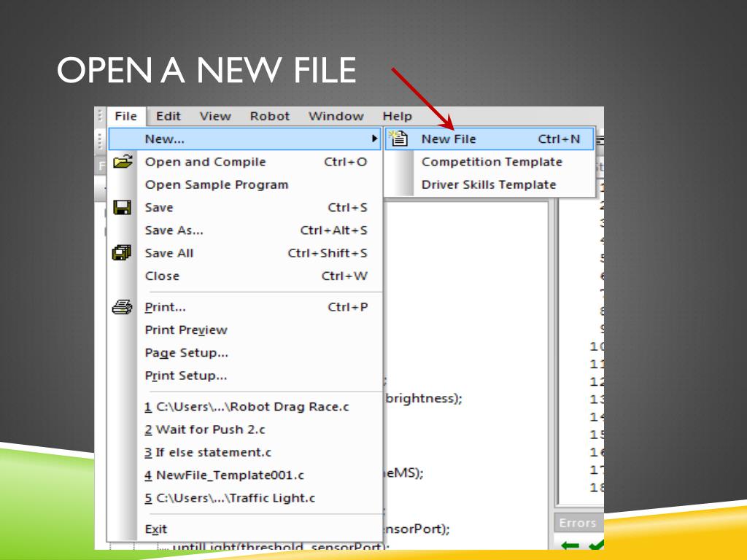The width and height of the screenshot is (747, 560).
Task: Choose Print...
Action: pos(245,307)
